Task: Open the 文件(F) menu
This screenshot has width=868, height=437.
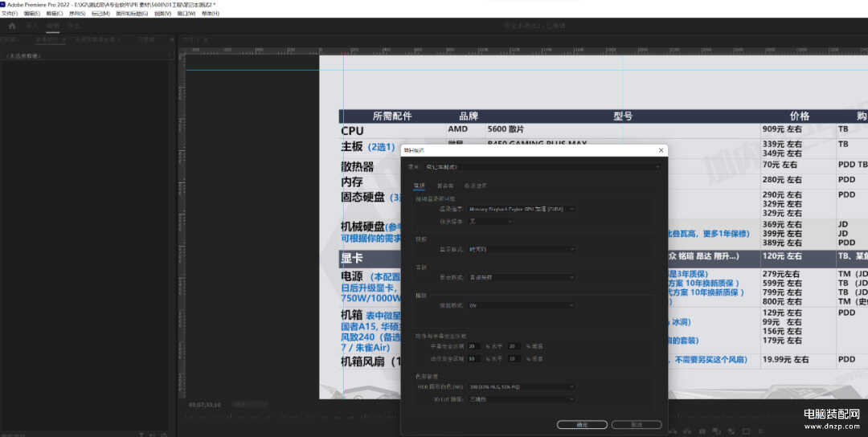Action: [10, 14]
